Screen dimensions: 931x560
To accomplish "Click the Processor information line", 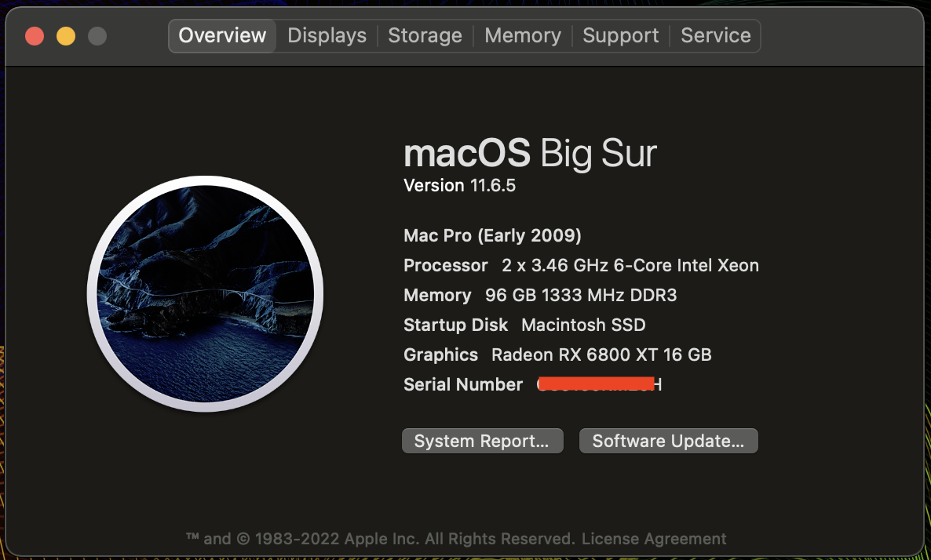I will (581, 266).
